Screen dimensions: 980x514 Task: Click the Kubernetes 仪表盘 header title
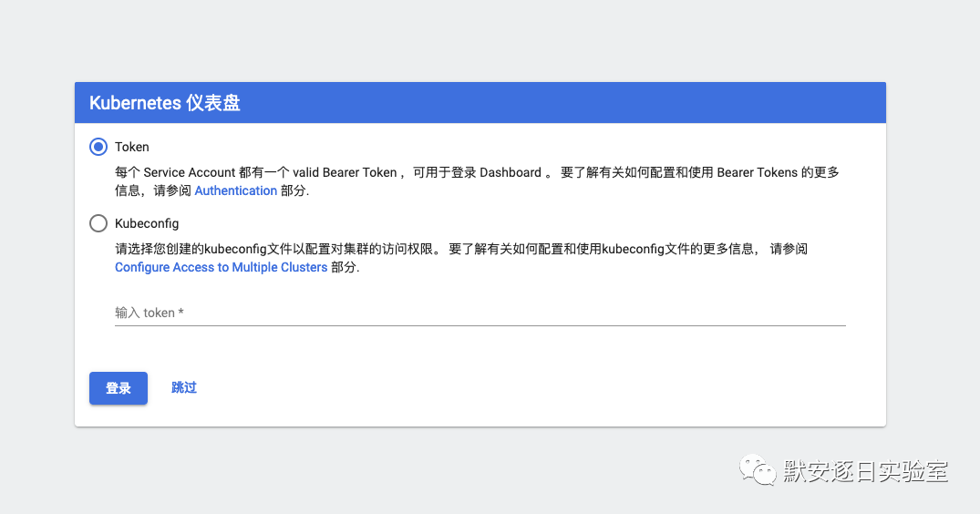165,102
